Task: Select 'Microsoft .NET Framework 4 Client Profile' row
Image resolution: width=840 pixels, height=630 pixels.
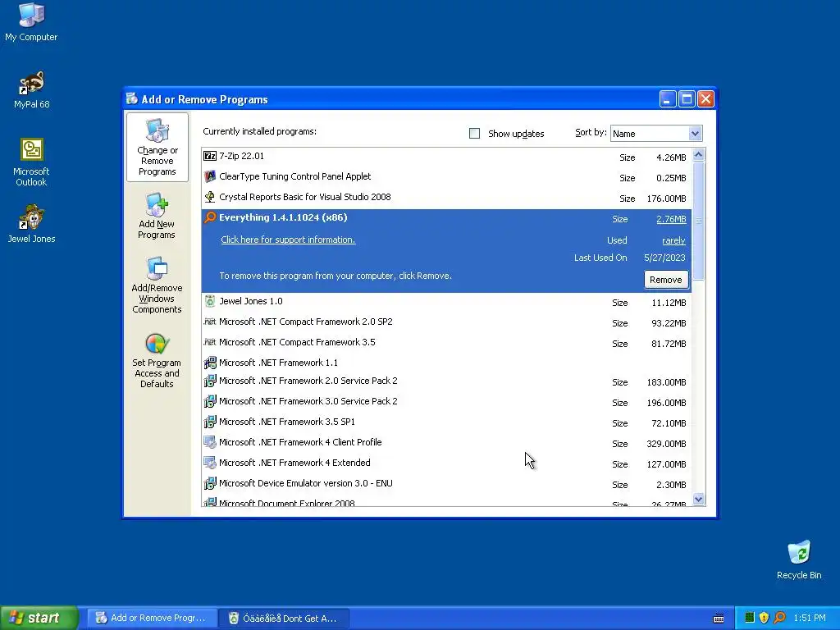Action: (446, 443)
